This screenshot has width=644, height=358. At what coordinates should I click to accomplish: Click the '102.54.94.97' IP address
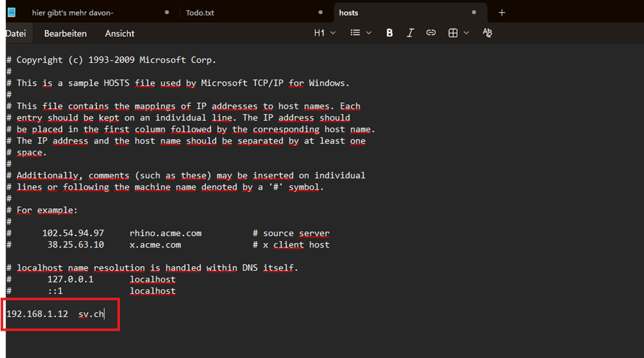pyautogui.click(x=73, y=233)
